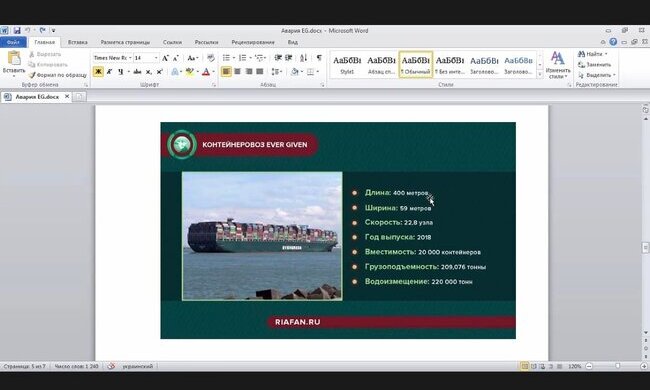Click the Paste clipboard icon
Viewport: 650px width, 390px height.
coord(14,59)
